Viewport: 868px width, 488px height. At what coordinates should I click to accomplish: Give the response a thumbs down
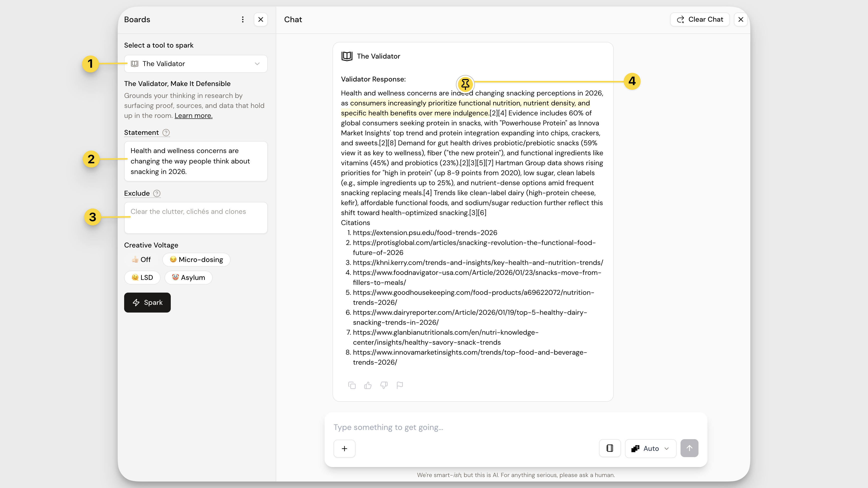tap(384, 385)
